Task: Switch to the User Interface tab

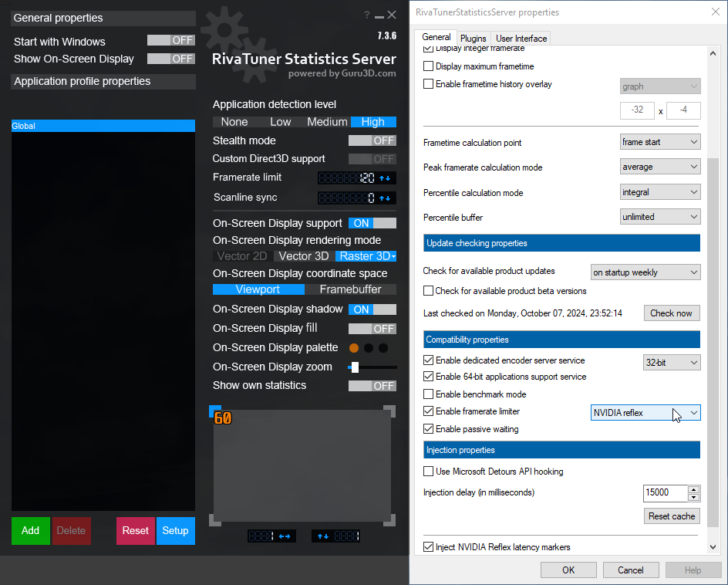Action: [x=521, y=39]
